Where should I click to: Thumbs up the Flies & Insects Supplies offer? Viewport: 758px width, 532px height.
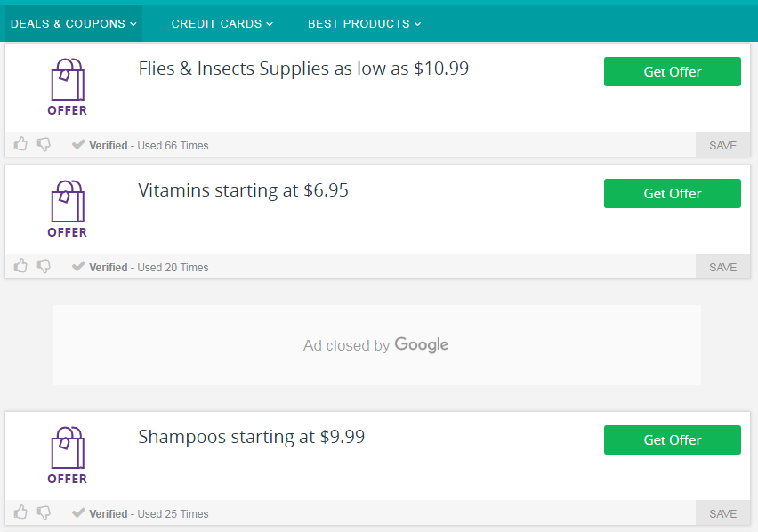[20, 143]
